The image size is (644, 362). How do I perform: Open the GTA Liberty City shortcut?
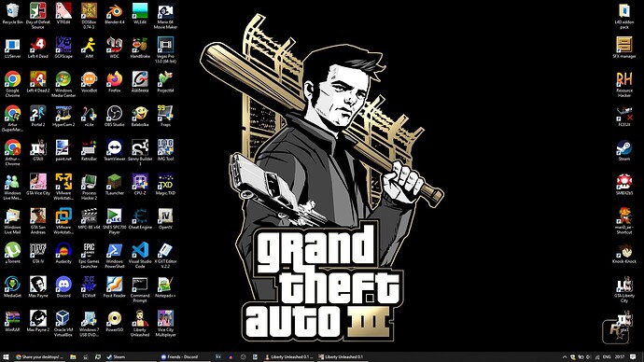(x=624, y=289)
